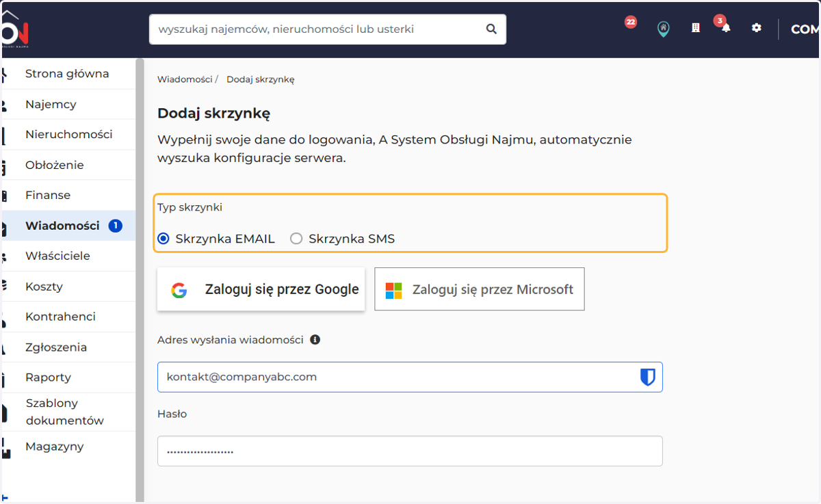Click the app logo in top-left corner
This screenshot has height=504, width=821.
pyautogui.click(x=14, y=29)
